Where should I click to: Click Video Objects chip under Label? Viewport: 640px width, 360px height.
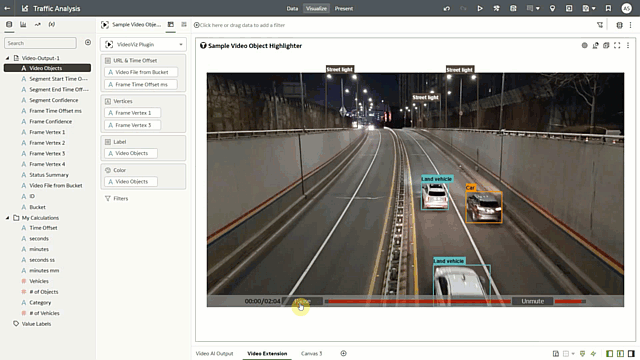131,153
